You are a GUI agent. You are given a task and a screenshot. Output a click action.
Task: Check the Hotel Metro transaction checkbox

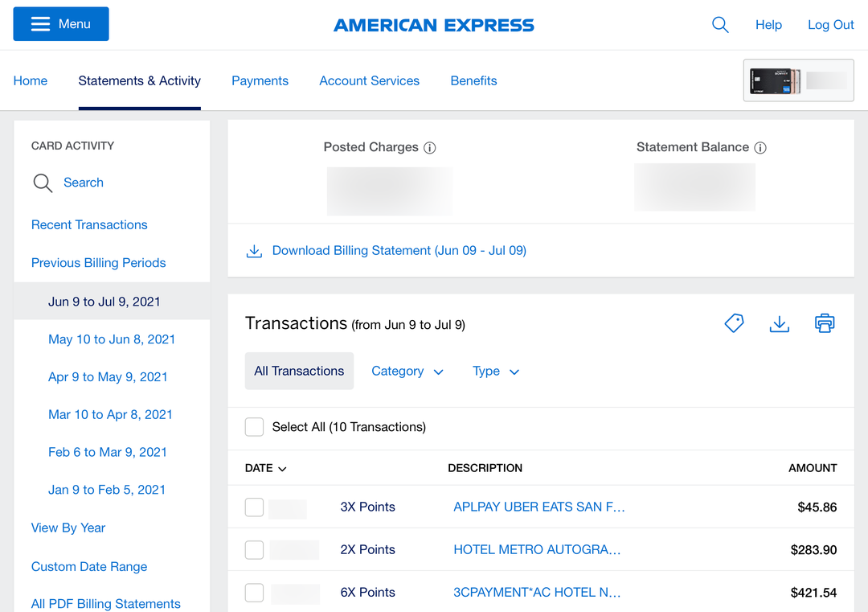tap(254, 550)
